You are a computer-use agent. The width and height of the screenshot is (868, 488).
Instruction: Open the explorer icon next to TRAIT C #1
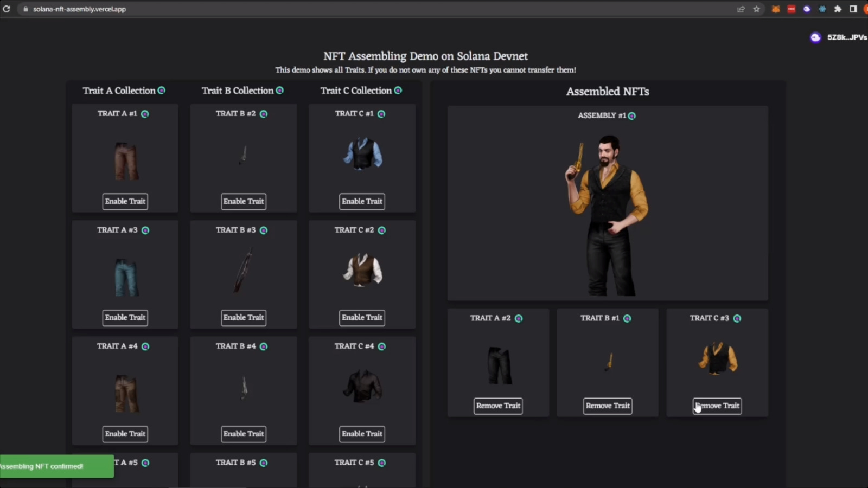coord(381,114)
